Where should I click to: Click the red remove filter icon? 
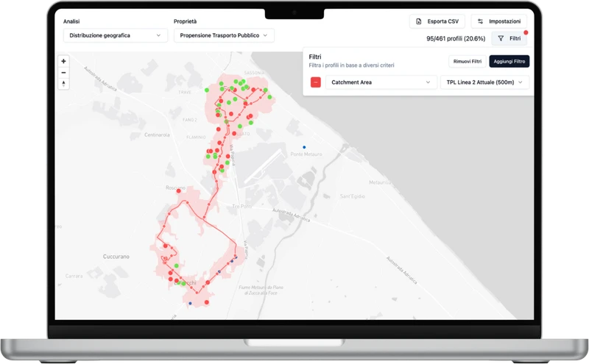(x=316, y=82)
